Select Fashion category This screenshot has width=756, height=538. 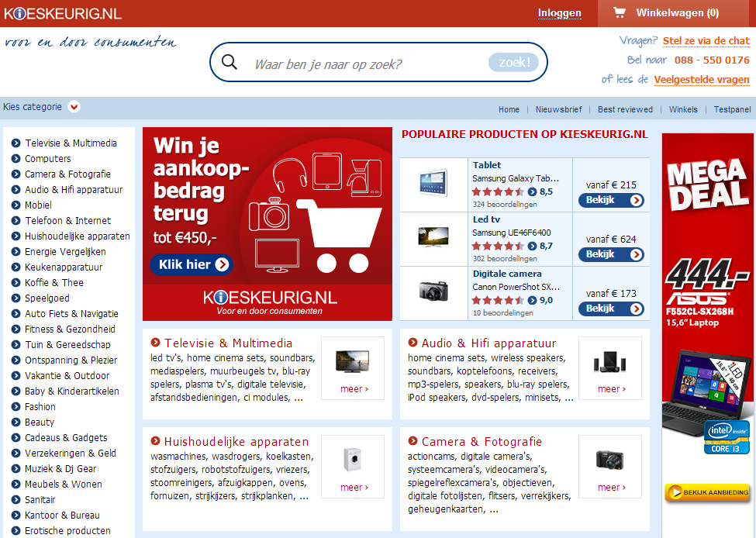[x=40, y=406]
